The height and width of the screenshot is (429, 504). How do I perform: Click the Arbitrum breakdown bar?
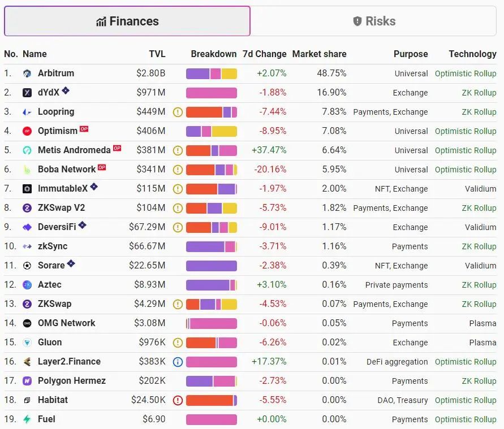pos(212,73)
